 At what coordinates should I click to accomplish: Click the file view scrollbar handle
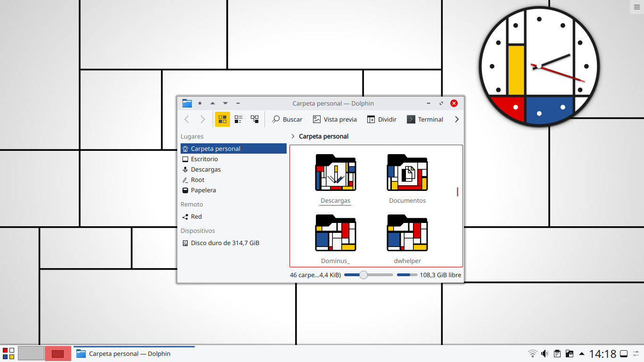457,192
